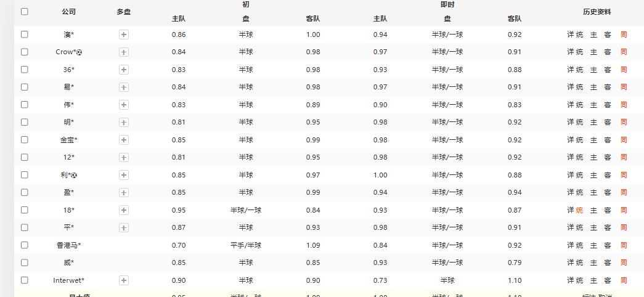Screen dimensions: 644x297
Task: Expand the 多盘 plus button for 36*
Action: coord(123,70)
